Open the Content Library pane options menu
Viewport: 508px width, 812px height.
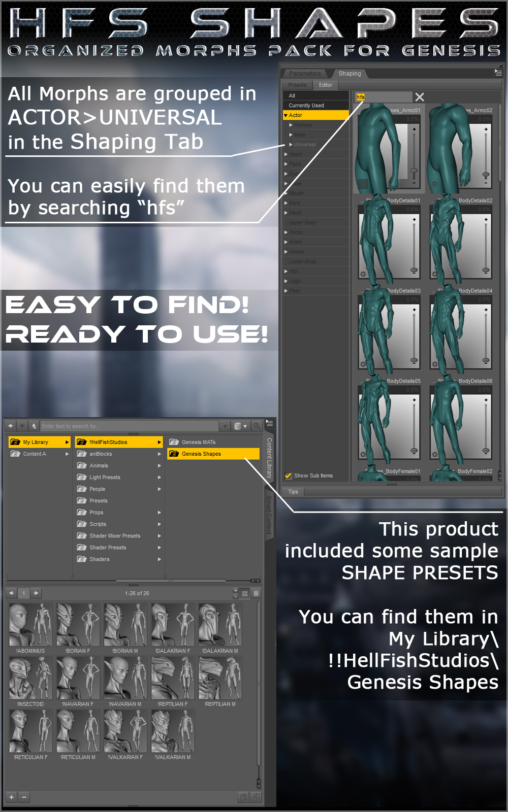point(270,423)
